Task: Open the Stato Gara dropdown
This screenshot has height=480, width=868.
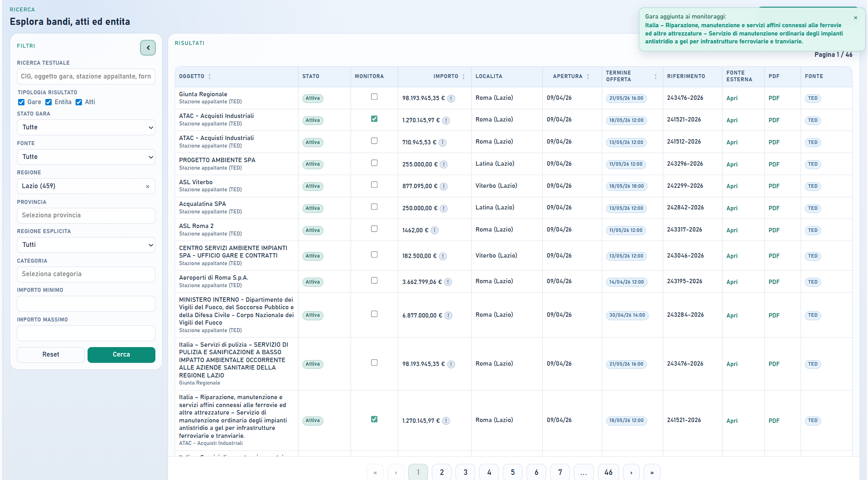Action: (86, 127)
